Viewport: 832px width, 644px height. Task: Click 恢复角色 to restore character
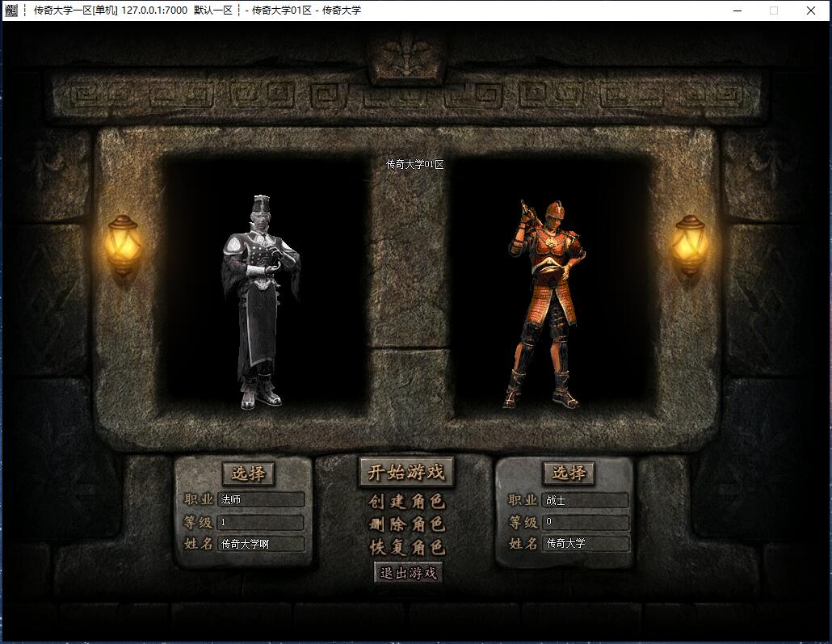pyautogui.click(x=406, y=547)
